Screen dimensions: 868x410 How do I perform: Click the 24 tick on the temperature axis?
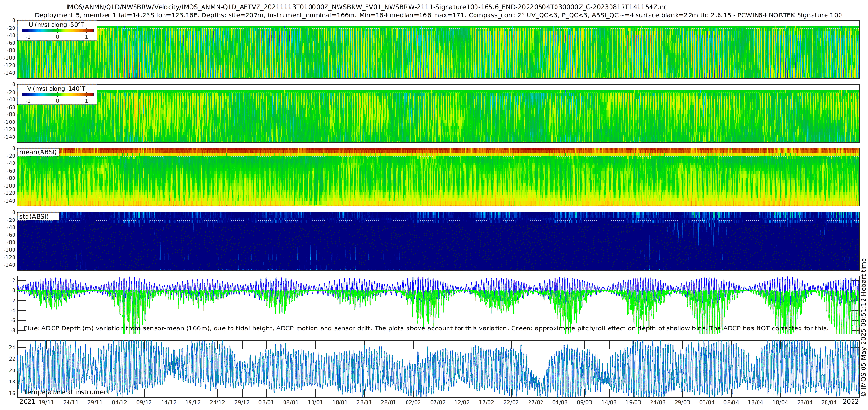[13, 347]
